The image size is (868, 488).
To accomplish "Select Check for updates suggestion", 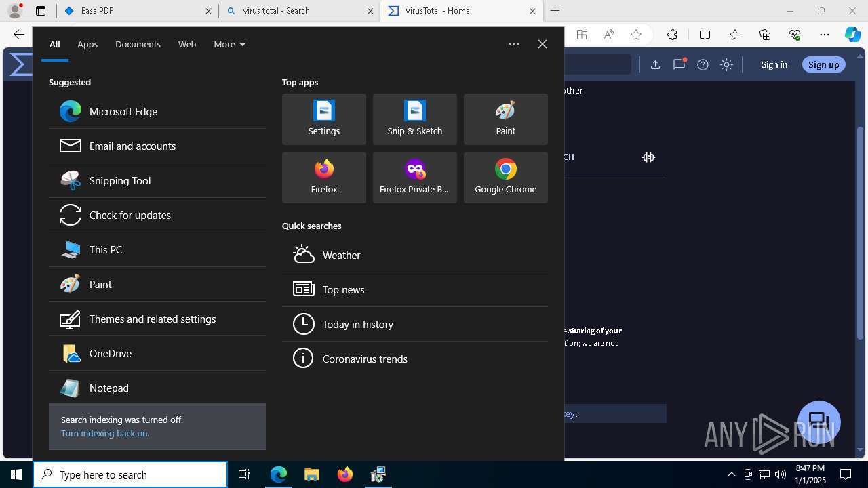I will click(157, 215).
